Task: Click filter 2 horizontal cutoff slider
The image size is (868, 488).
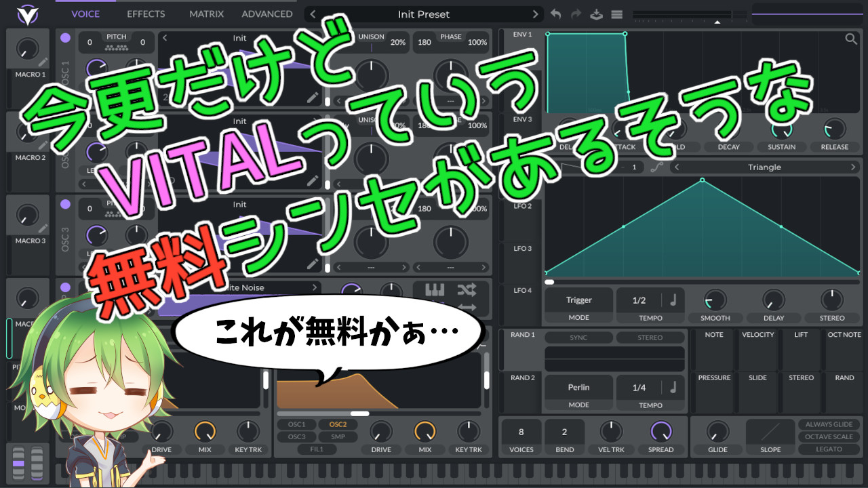Action: point(379,413)
